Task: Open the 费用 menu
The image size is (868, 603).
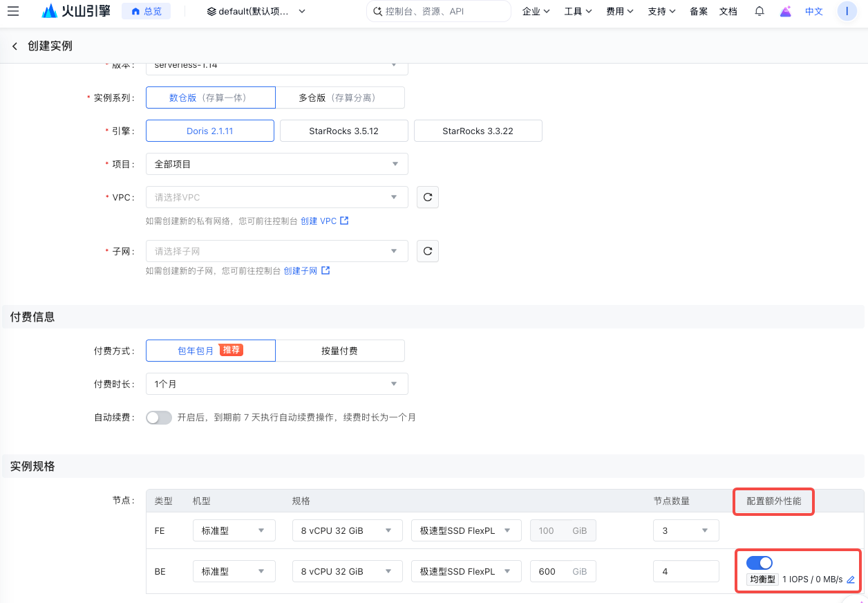Action: click(x=620, y=11)
